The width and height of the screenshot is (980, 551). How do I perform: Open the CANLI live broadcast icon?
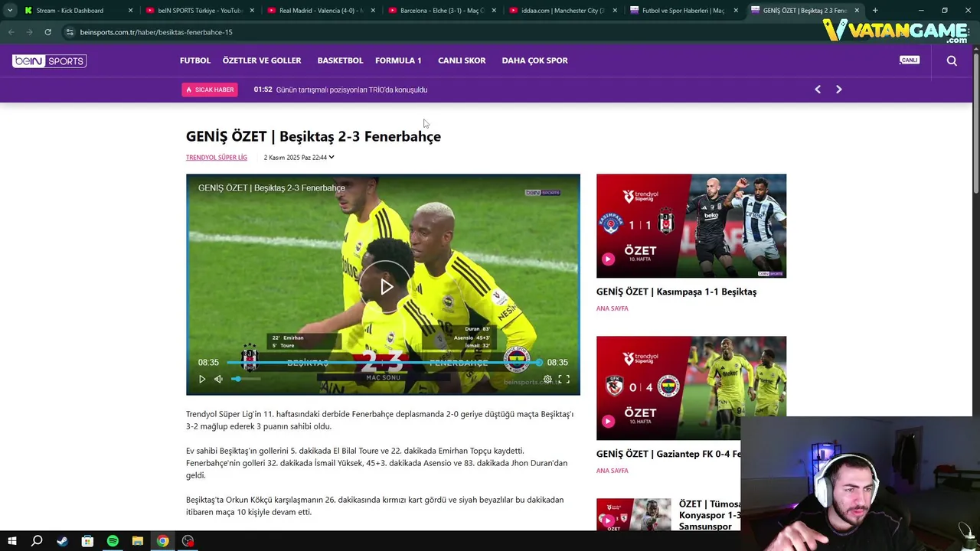pos(910,60)
